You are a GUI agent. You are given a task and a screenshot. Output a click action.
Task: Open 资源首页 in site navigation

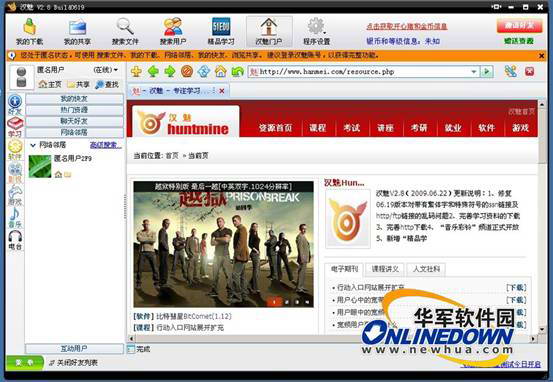[275, 128]
